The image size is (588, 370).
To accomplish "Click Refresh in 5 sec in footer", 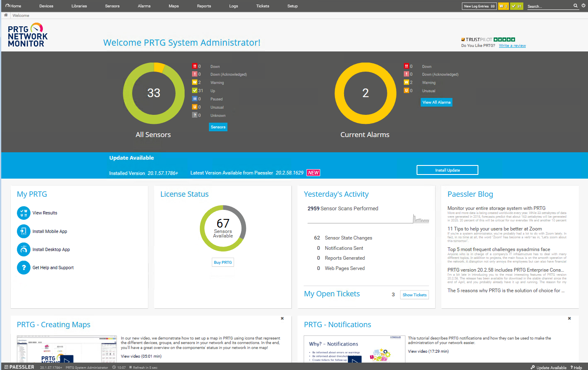I will tap(143, 368).
